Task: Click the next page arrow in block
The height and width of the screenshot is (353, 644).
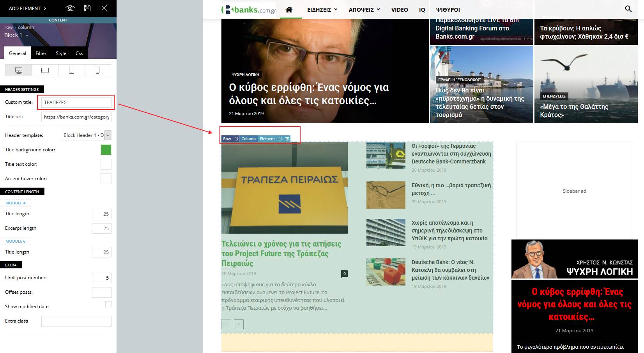Action: 239,324
